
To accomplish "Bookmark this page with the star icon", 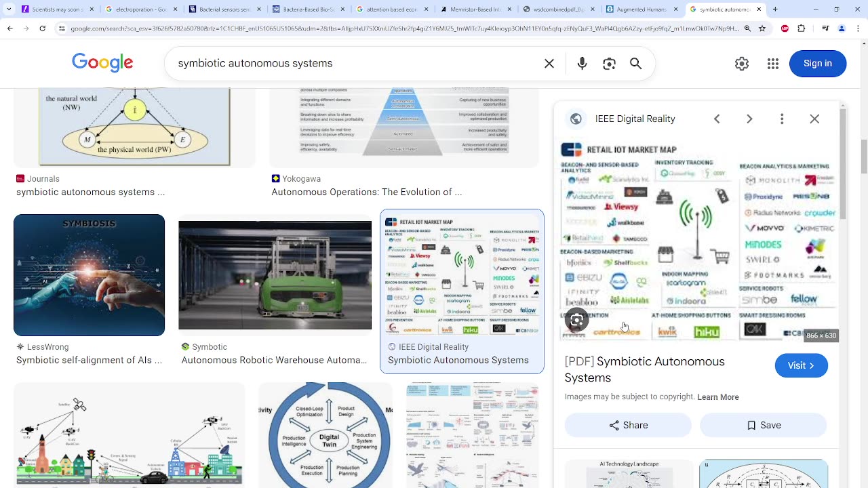I will 762,28.
